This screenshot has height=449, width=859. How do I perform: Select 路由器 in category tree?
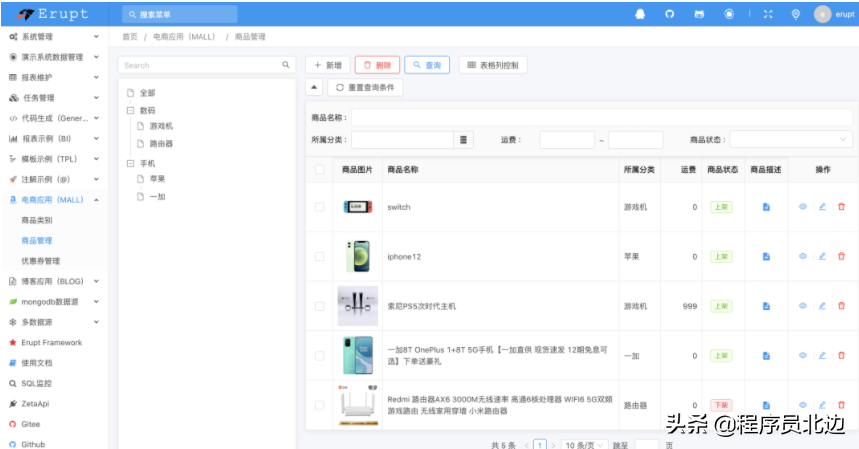point(161,143)
